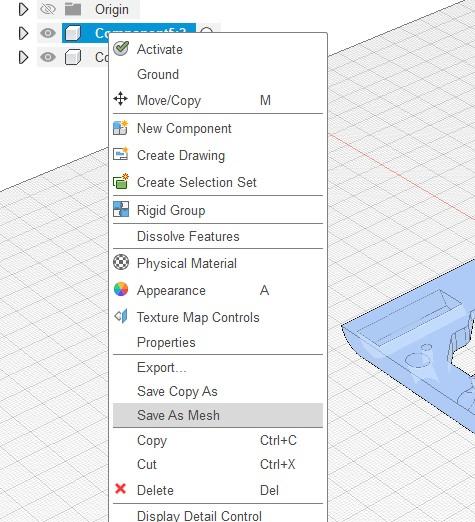Hide the highlighted component via eye icon
This screenshot has width=475, height=522.
48,33
